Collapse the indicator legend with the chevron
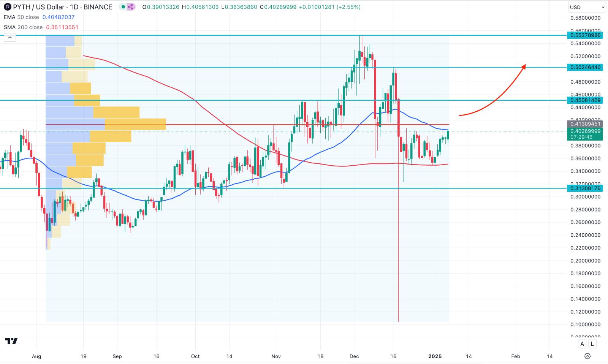The height and width of the screenshot is (364, 608). (10, 37)
